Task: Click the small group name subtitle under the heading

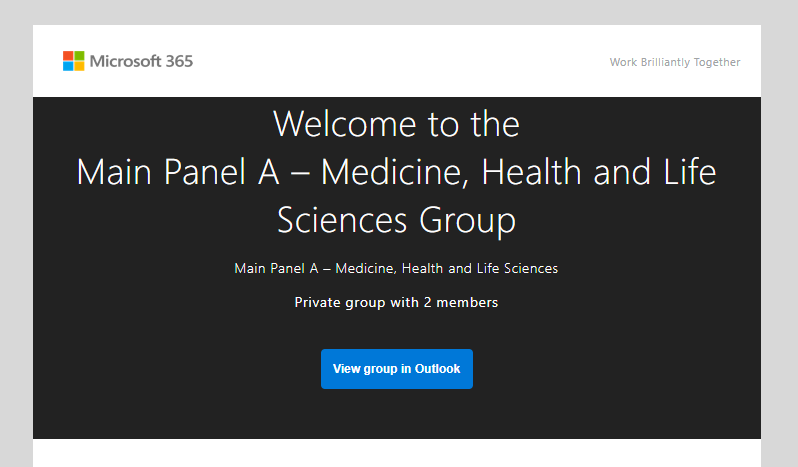Action: click(396, 268)
